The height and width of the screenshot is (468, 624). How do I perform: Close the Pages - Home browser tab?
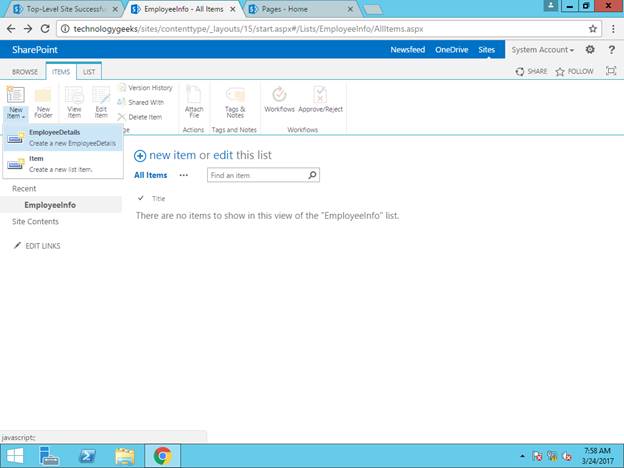pyautogui.click(x=350, y=9)
